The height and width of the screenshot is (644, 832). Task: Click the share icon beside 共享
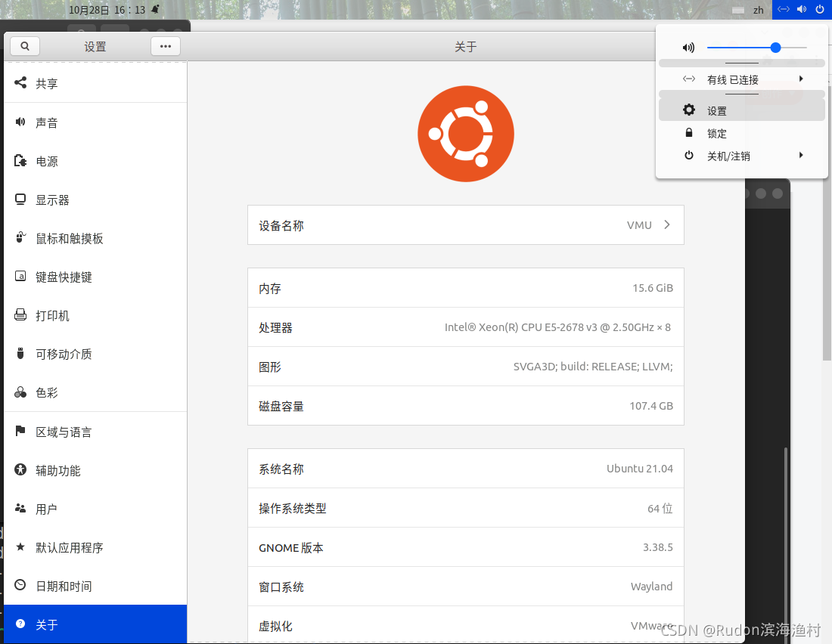[20, 82]
